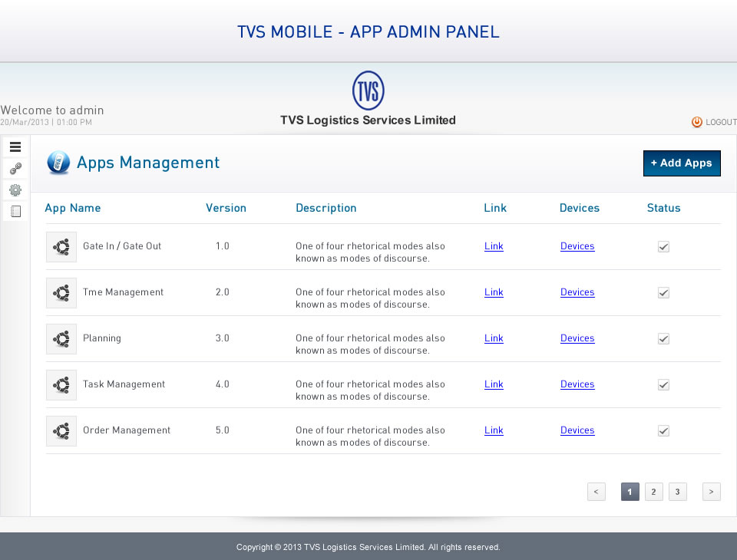Click the + Add Apps button
The height and width of the screenshot is (560, 737).
pyautogui.click(x=682, y=163)
